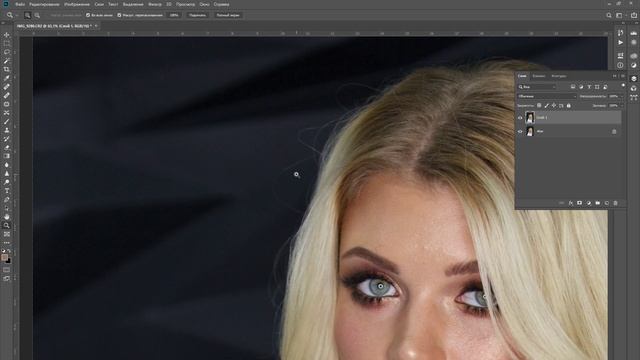Select the Lasso tool

pyautogui.click(x=7, y=52)
